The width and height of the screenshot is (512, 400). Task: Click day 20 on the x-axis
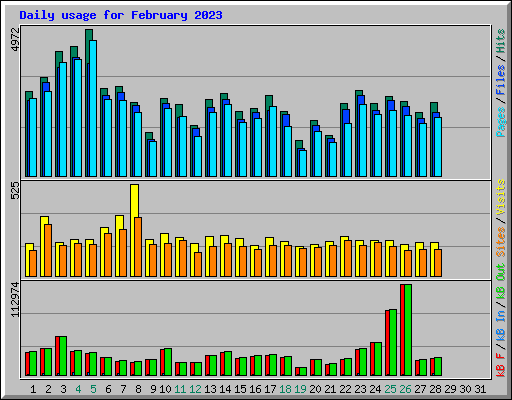tap(315, 389)
